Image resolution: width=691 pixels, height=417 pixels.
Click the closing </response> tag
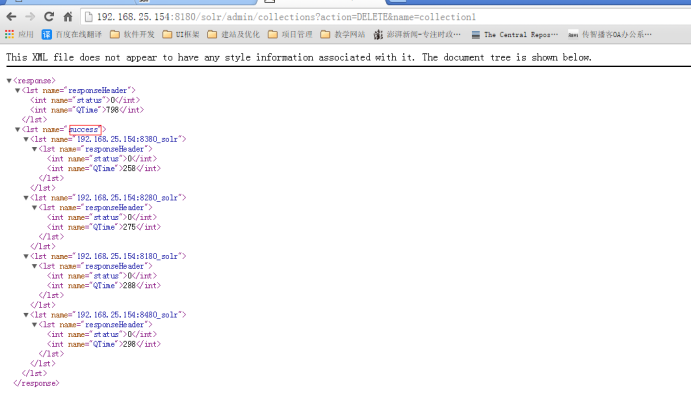coord(36,383)
